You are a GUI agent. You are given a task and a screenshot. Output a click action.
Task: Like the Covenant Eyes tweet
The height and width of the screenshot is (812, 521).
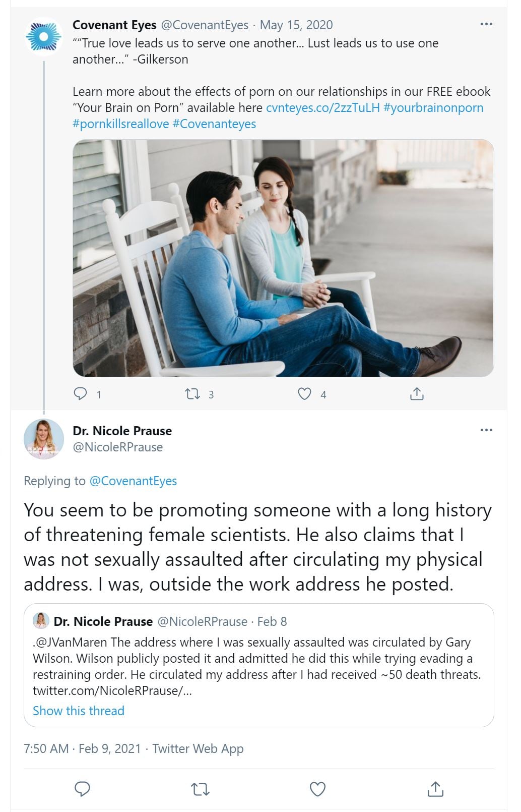(x=304, y=394)
